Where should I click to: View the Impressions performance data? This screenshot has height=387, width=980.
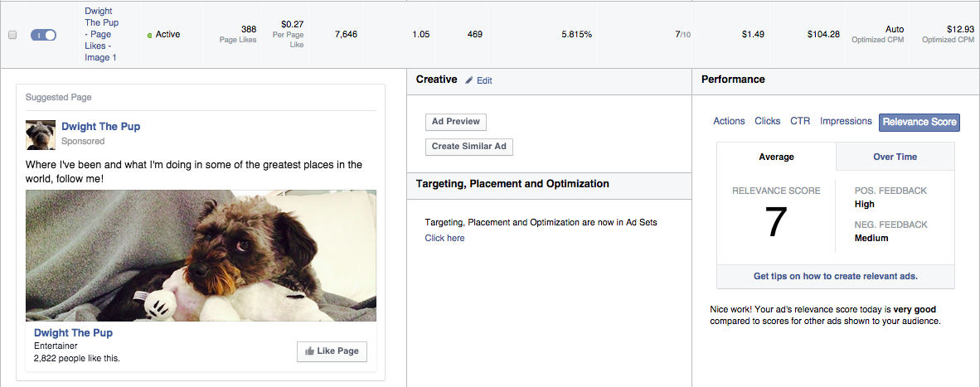click(x=846, y=121)
